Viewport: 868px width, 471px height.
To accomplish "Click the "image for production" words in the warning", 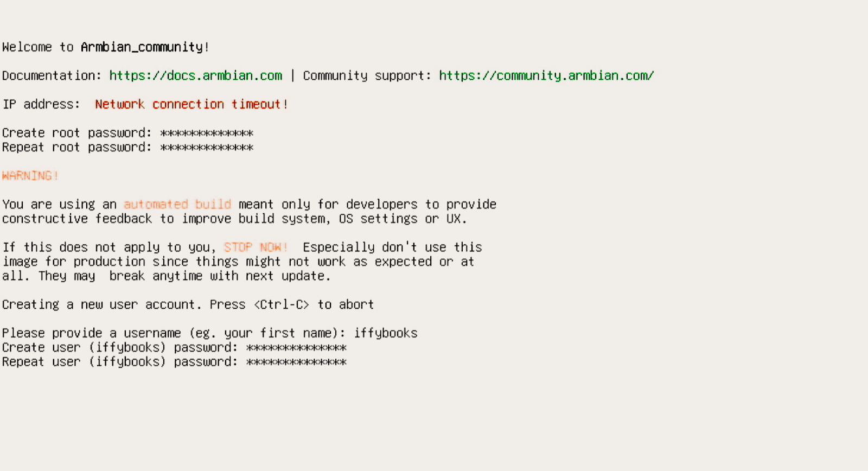I will click(73, 262).
